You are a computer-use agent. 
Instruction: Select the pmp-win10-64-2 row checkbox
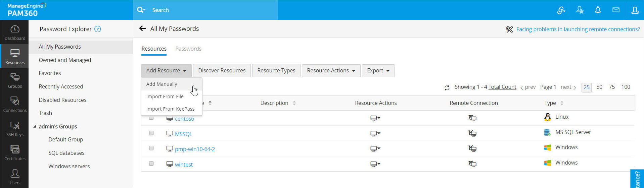pyautogui.click(x=151, y=148)
